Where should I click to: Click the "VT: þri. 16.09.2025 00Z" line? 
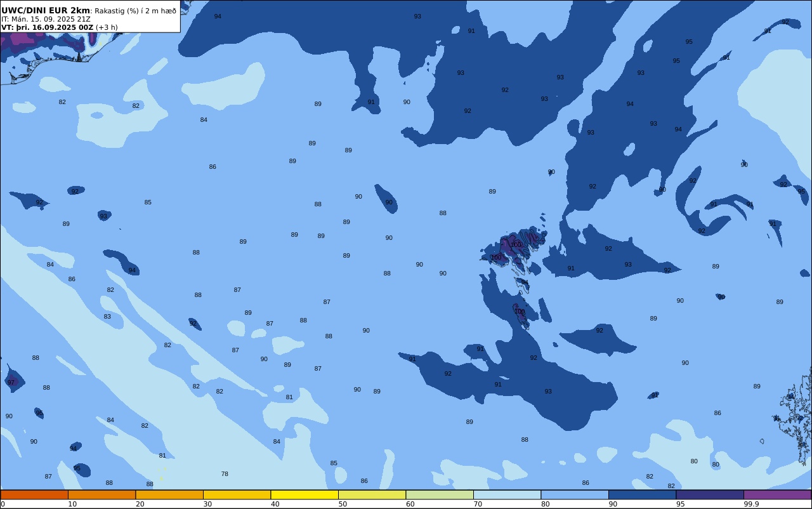tap(48, 27)
